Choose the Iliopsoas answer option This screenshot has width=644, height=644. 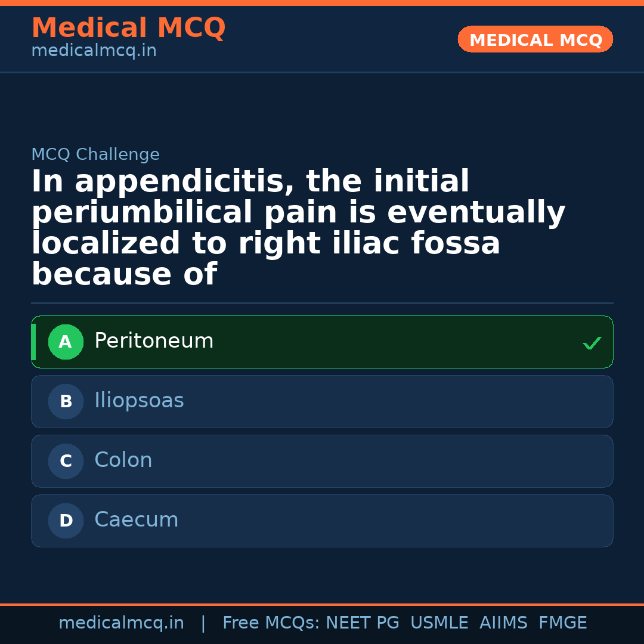pyautogui.click(x=139, y=401)
